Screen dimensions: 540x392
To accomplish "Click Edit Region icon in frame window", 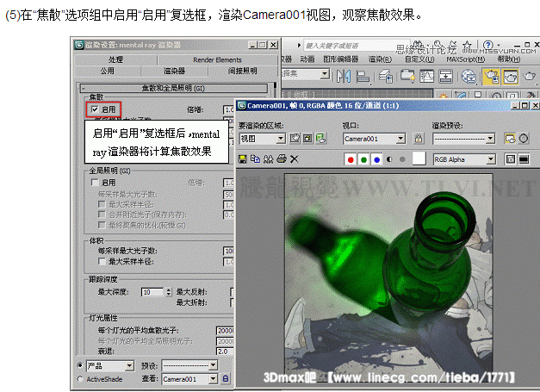I will [295, 139].
